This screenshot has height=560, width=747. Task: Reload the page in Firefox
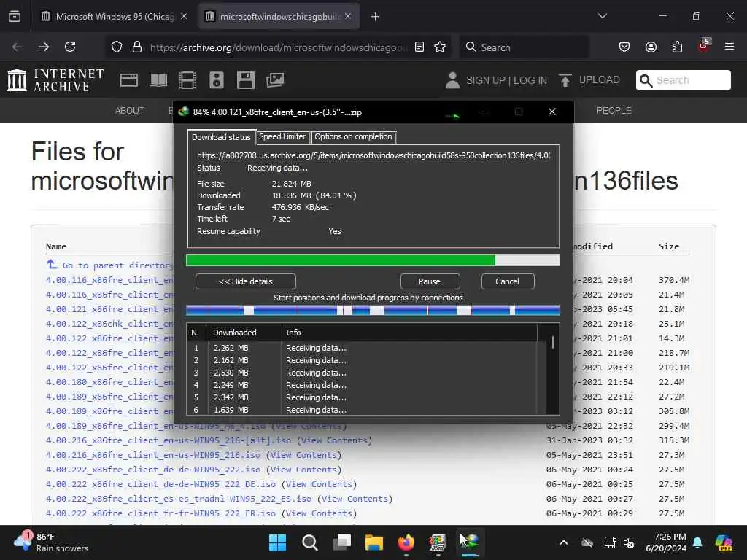pyautogui.click(x=70, y=47)
